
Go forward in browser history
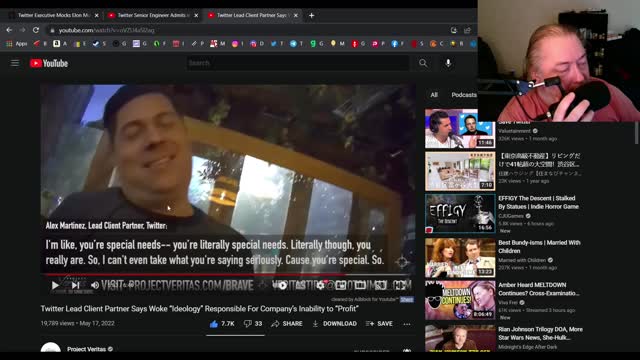(x=22, y=30)
